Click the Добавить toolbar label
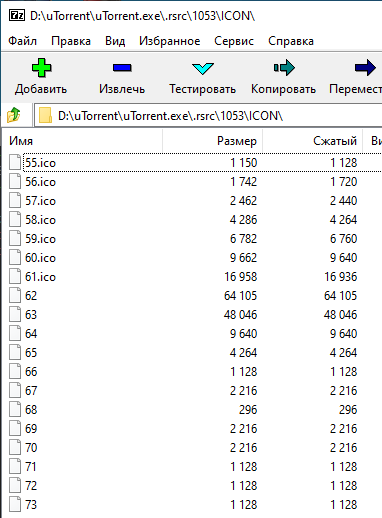Screen dimensions: 382x518 (41, 89)
